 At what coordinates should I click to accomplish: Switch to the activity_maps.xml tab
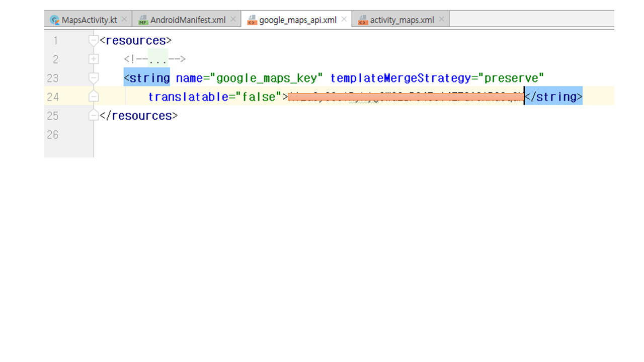[x=401, y=20]
